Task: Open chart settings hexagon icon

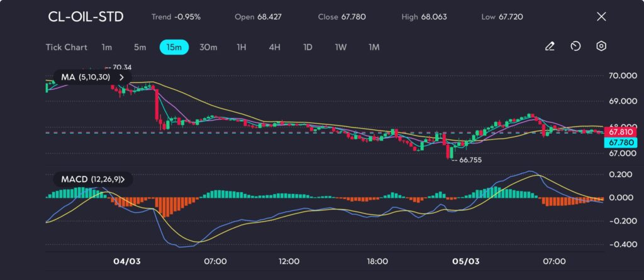Action: pos(601,46)
